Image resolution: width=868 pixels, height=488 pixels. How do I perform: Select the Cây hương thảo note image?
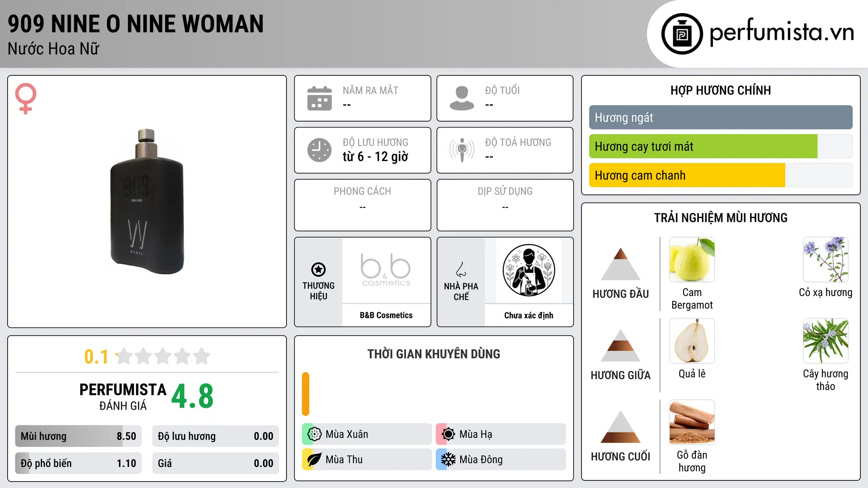pyautogui.click(x=826, y=341)
